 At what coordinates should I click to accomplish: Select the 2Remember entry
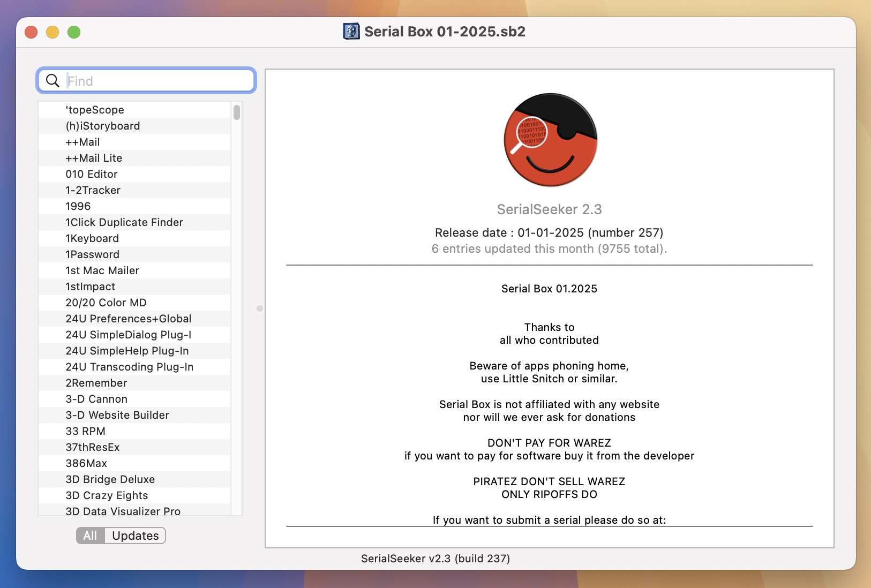[x=134, y=383]
